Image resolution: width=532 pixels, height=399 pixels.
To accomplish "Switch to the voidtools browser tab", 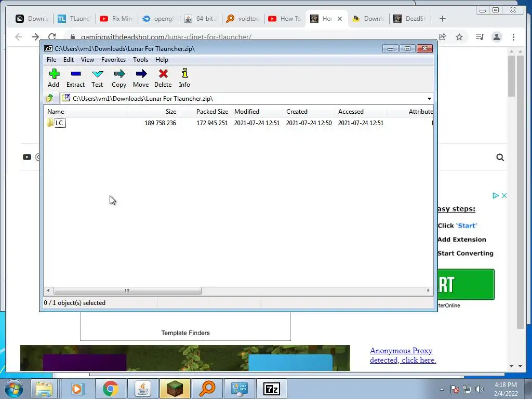I will click(243, 19).
